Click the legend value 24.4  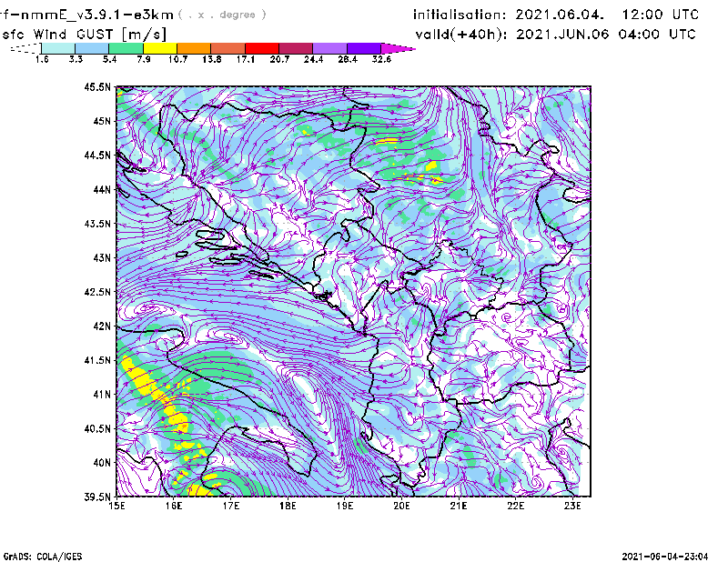tap(313, 59)
